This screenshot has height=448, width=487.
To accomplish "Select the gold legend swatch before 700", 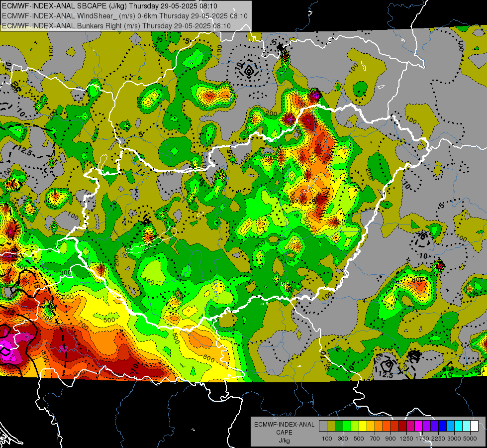I will (371, 426).
